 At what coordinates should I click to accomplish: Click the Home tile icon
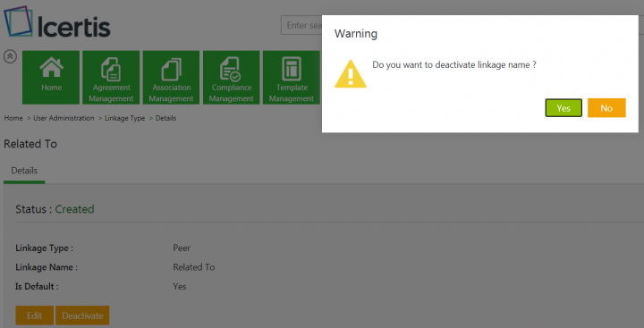click(51, 68)
